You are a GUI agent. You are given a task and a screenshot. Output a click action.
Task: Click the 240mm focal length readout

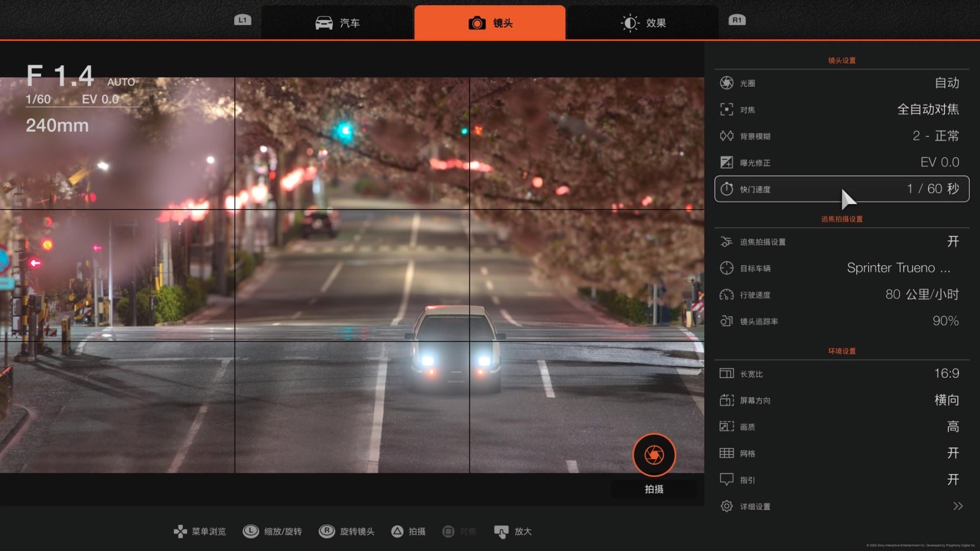point(57,125)
